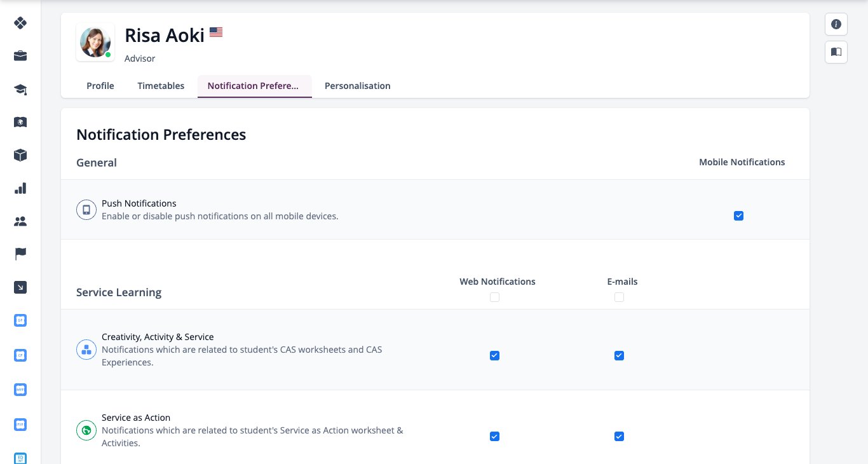Click the E-mails column header
The height and width of the screenshot is (464, 868).
(x=622, y=282)
